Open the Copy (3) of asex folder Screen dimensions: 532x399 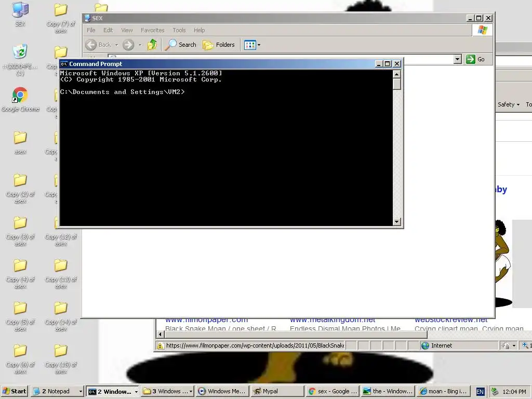pos(20,231)
